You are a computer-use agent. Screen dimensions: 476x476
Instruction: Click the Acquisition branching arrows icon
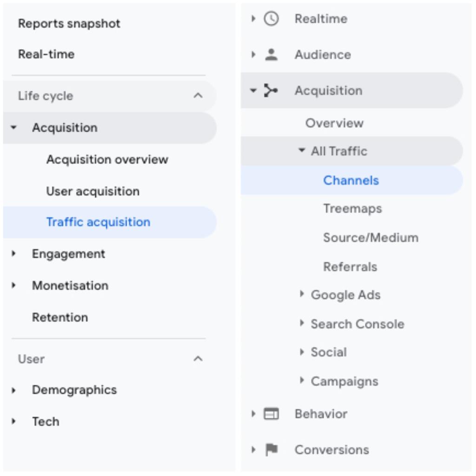(271, 91)
